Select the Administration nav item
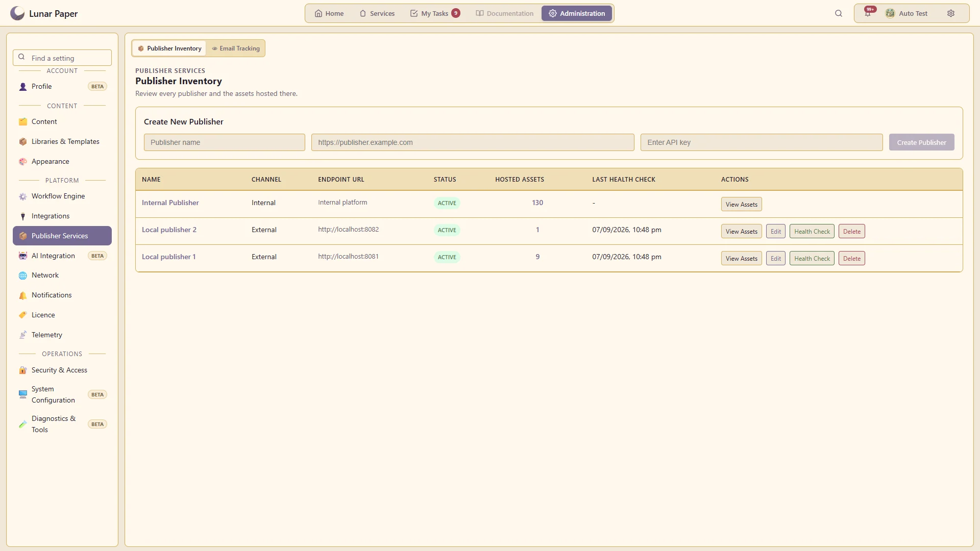Viewport: 980px width, 551px height. (577, 13)
